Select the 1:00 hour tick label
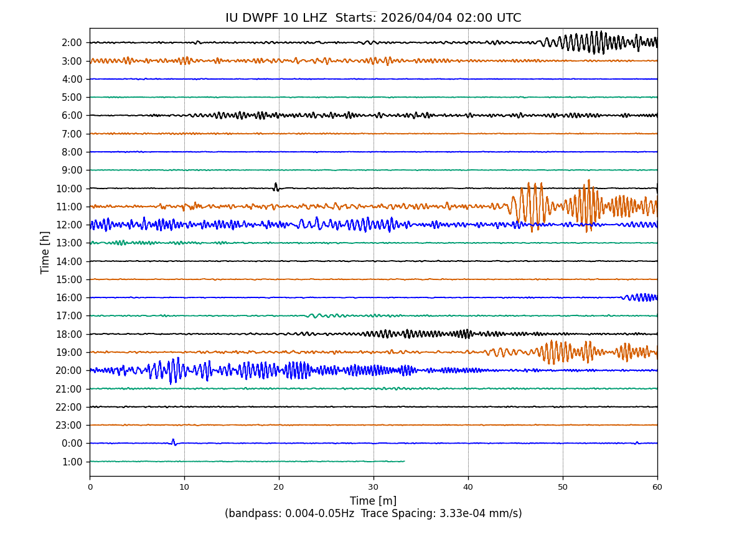Viewport: 747px width, 560px height. click(72, 462)
